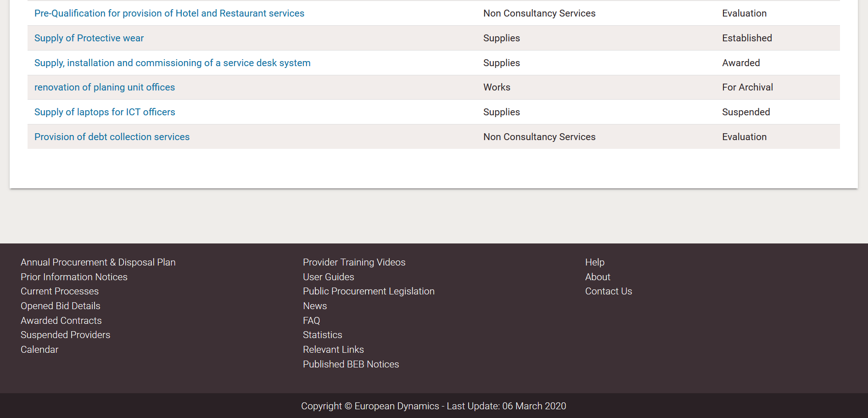Open Suspended Providers list
This screenshot has height=418, width=868.
pyautogui.click(x=65, y=335)
